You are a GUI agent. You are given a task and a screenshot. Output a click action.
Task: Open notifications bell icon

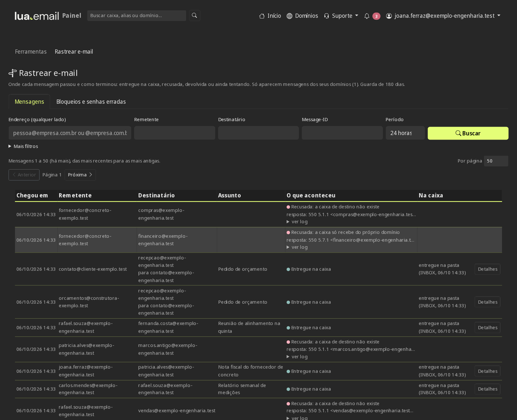click(367, 16)
